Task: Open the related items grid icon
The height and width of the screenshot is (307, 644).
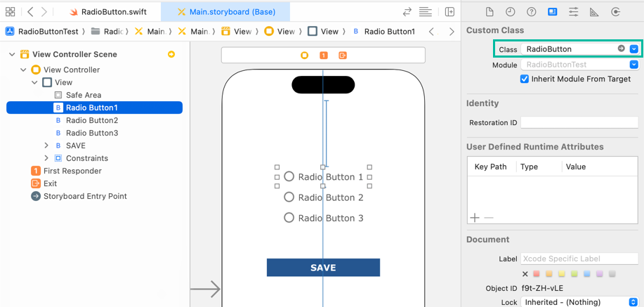Action: tap(11, 12)
